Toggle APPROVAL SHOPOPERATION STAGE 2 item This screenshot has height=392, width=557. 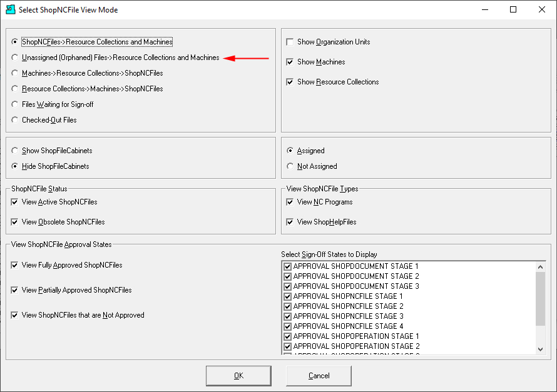pos(288,346)
